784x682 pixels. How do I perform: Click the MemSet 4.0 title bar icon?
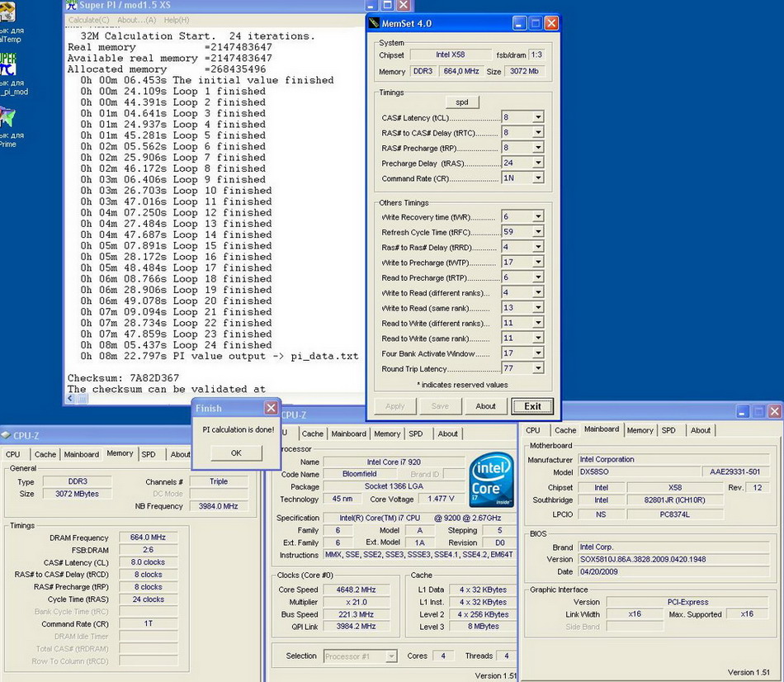coord(374,23)
